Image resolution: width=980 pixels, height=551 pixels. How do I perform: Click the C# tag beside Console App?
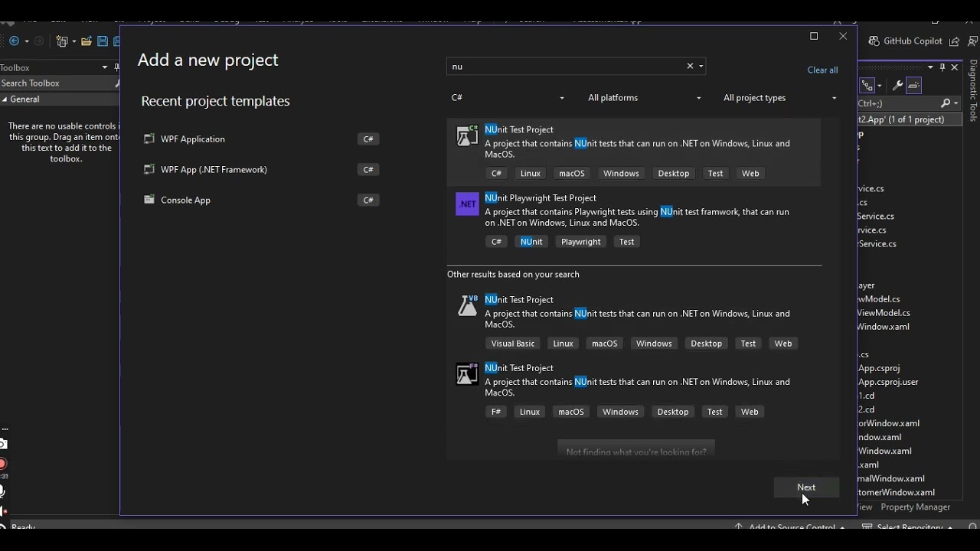pos(368,200)
